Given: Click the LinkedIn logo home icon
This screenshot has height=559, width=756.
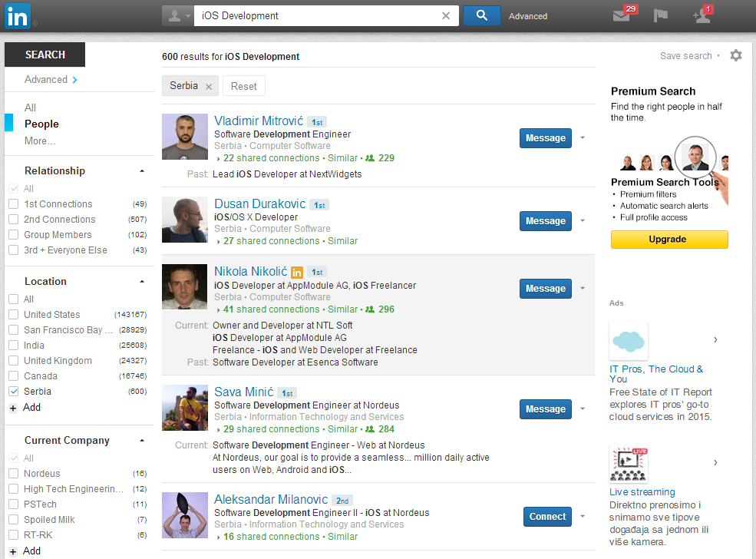Looking at the screenshot, I should [18, 15].
